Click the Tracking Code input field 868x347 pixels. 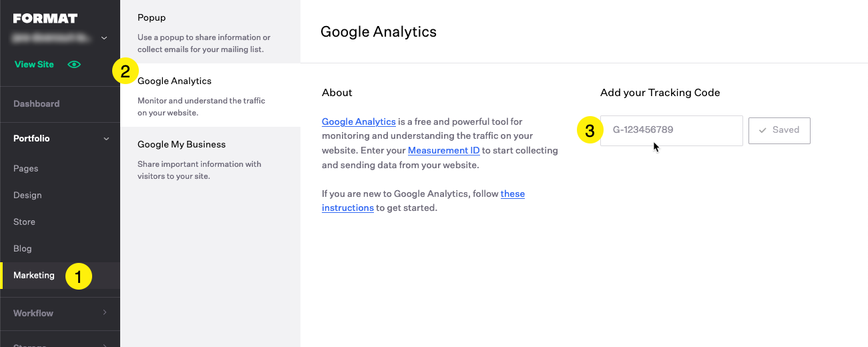pyautogui.click(x=672, y=131)
